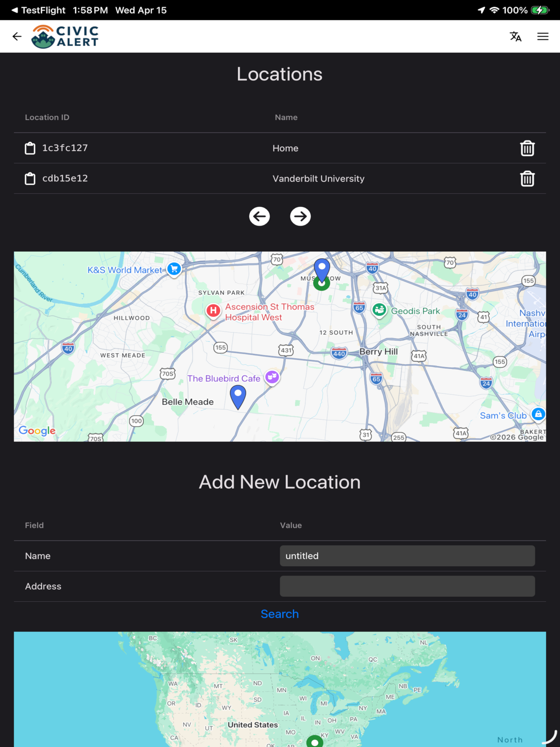The width and height of the screenshot is (560, 747).
Task: Tap the Wi-Fi status icon
Action: coord(494,10)
